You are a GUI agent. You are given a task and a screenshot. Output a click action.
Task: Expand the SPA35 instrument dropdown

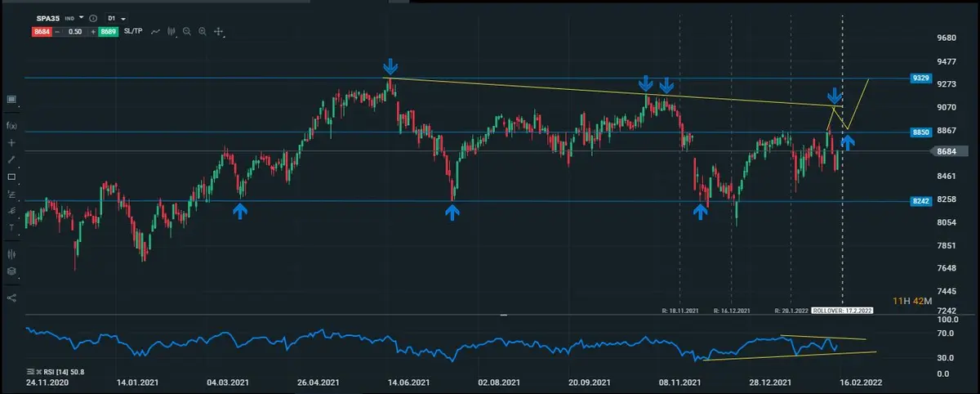pyautogui.click(x=82, y=17)
